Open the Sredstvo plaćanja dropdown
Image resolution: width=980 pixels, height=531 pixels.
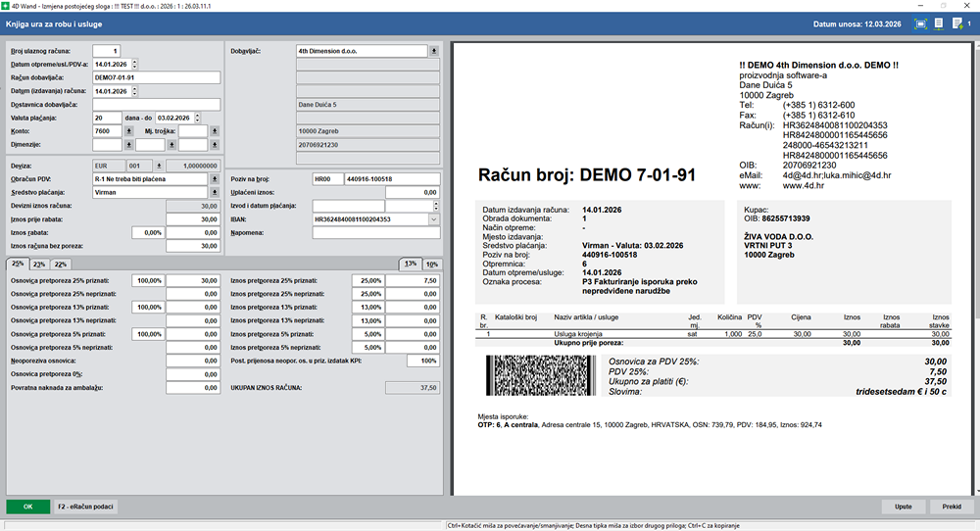click(214, 193)
